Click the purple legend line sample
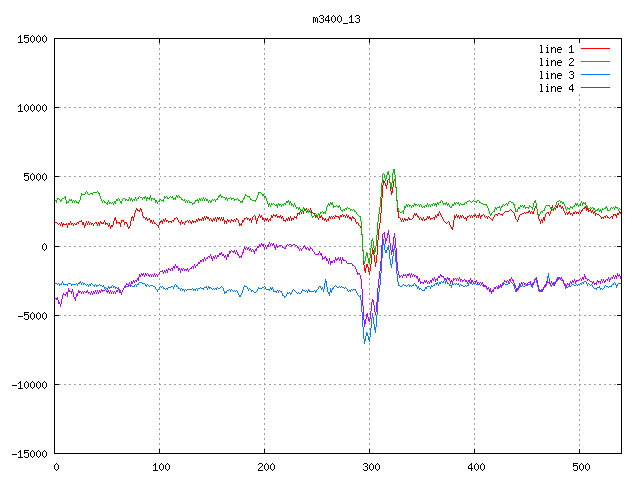The width and height of the screenshot is (640, 480). click(x=596, y=88)
